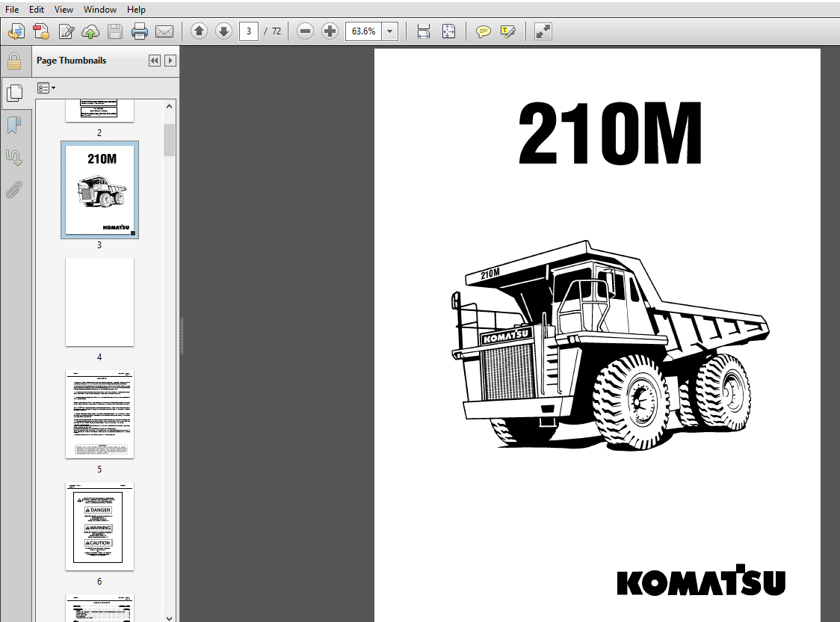The image size is (840, 622).
Task: Click the Page Thumbnails sidebar icon
Action: point(15,93)
